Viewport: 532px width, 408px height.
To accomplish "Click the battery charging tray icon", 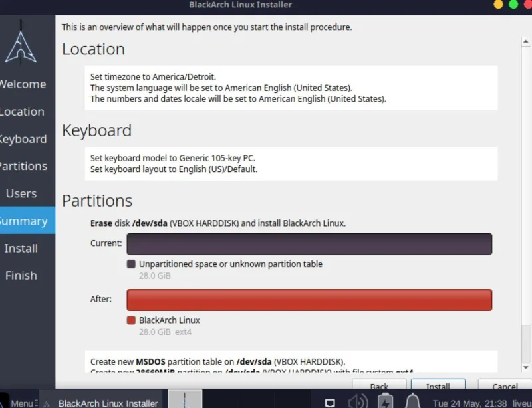I will click(x=386, y=401).
